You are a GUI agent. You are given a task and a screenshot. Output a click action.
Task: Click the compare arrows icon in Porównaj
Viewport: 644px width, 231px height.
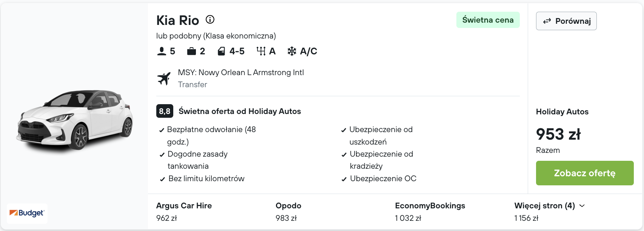547,21
